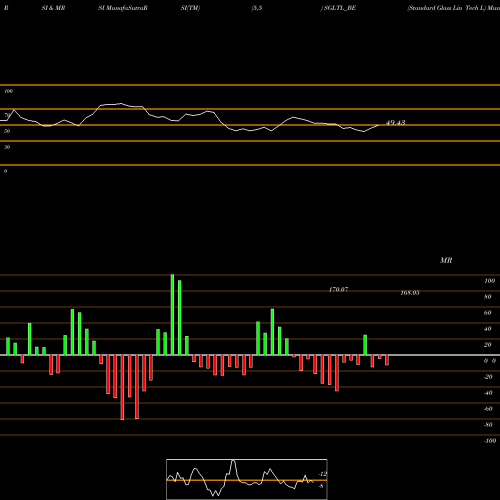Open the small oscillator thumbnail chart at bottom
Screen dimensions: 500x500
[247, 479]
